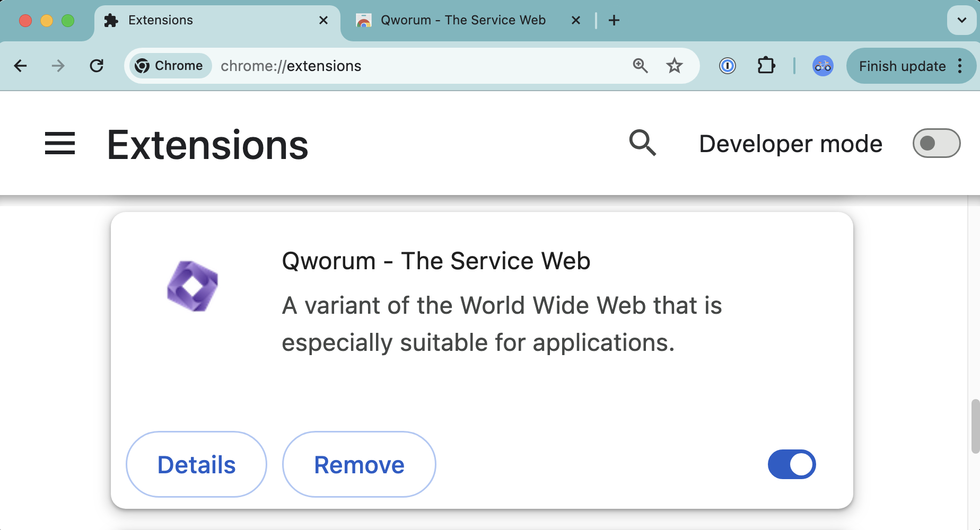Image resolution: width=980 pixels, height=530 pixels.
Task: Go back to previous page
Action: click(21, 66)
